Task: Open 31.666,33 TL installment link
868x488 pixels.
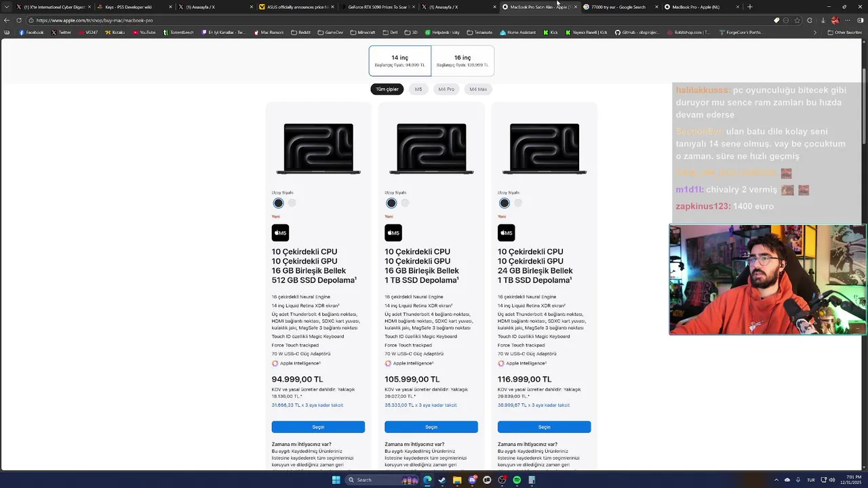Action: (307, 405)
